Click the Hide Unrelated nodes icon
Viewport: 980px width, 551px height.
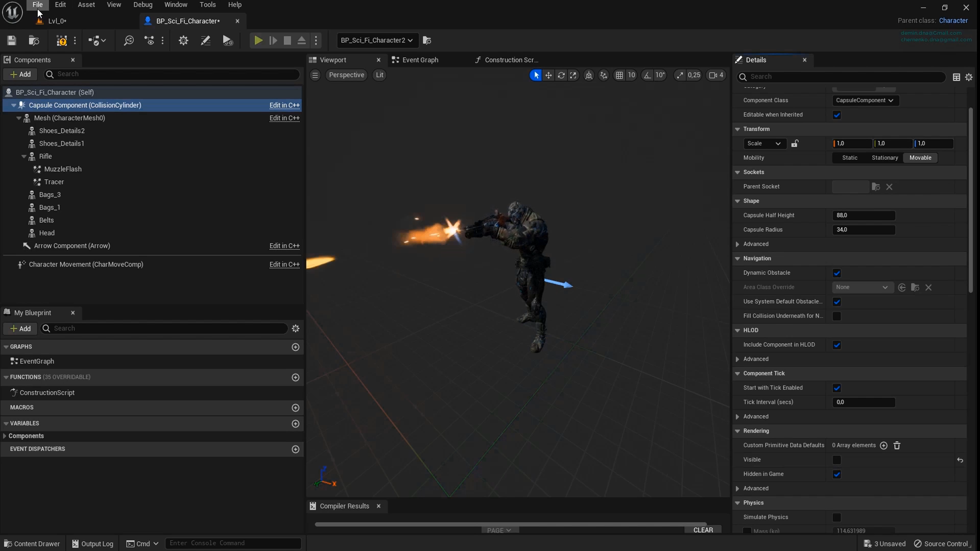click(x=150, y=40)
